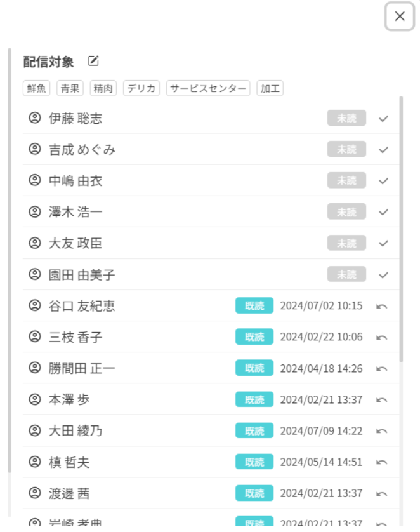Click the edit icon beside 配信対象
Viewport: 420px width, 532px height.
click(93, 61)
